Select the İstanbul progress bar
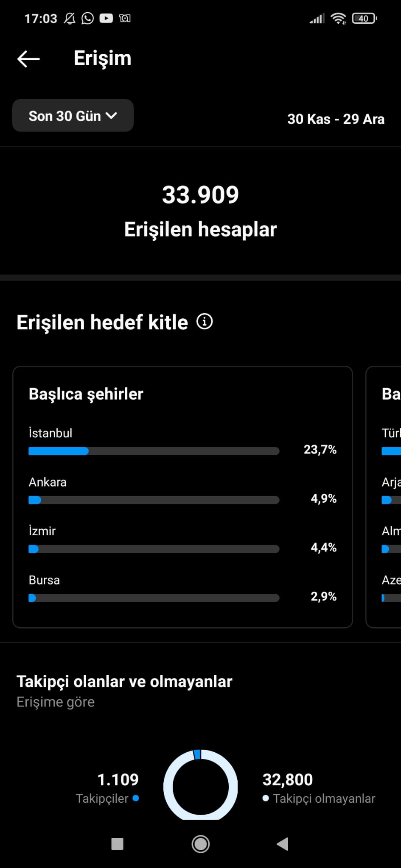 (x=154, y=451)
